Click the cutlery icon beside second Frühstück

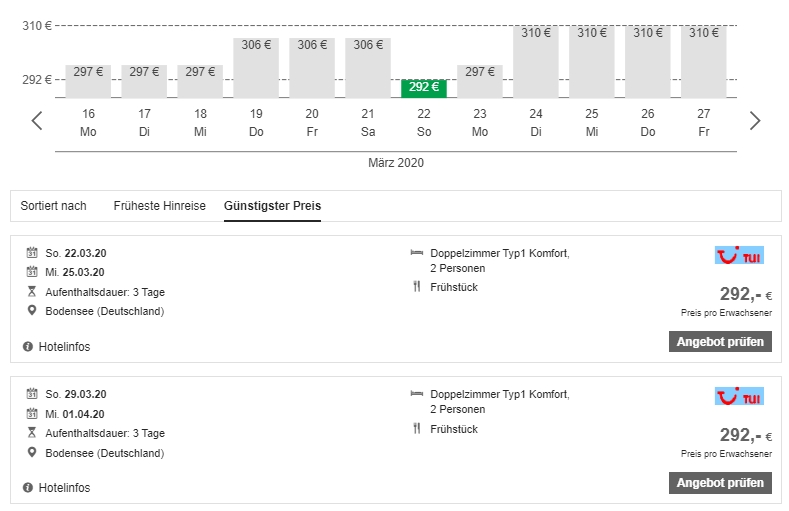click(417, 429)
